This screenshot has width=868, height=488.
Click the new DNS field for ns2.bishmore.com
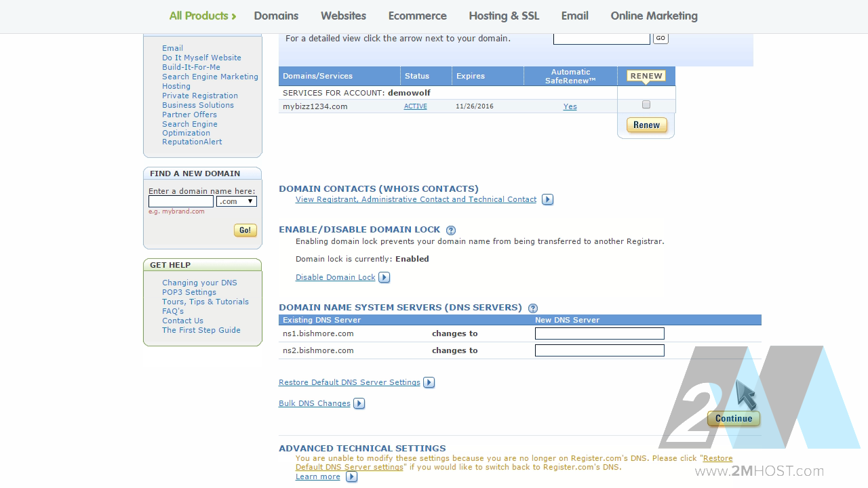point(599,350)
